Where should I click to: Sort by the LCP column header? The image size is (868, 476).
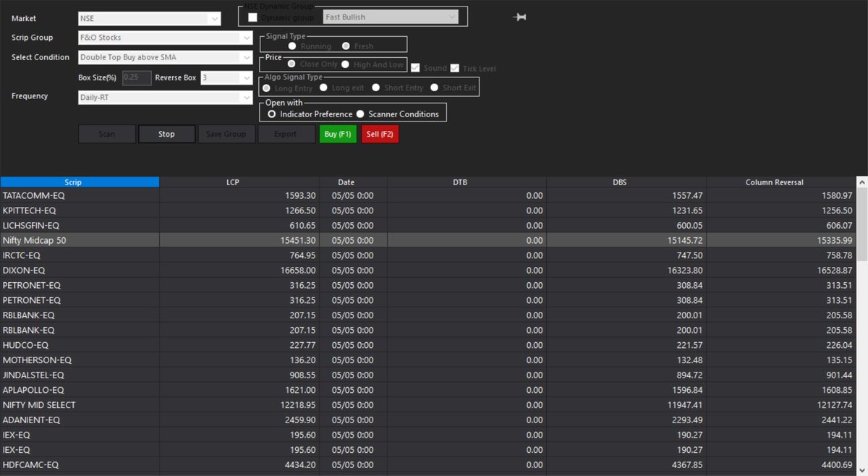239,182
